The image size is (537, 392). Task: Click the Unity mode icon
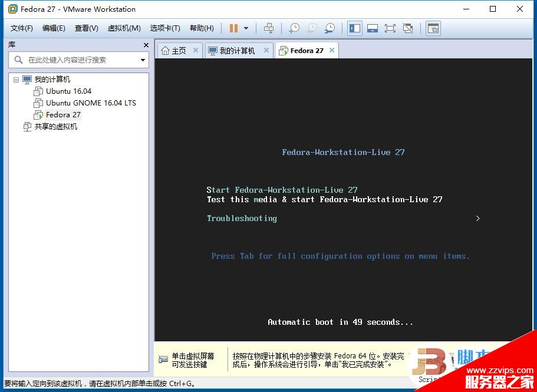[x=408, y=28]
